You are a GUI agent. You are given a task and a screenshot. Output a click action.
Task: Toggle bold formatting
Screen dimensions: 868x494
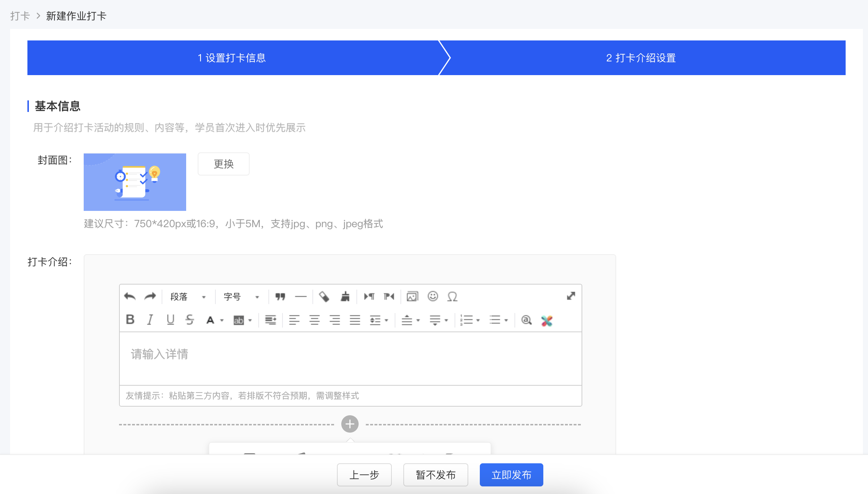(x=130, y=320)
